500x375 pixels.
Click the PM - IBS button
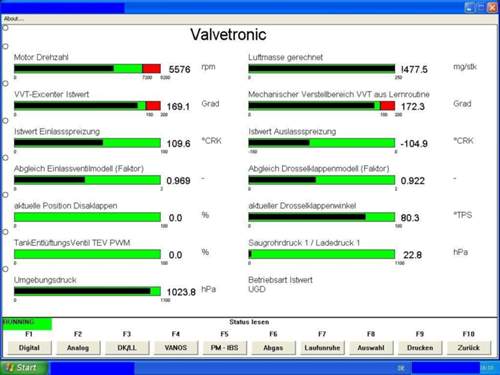(x=224, y=348)
